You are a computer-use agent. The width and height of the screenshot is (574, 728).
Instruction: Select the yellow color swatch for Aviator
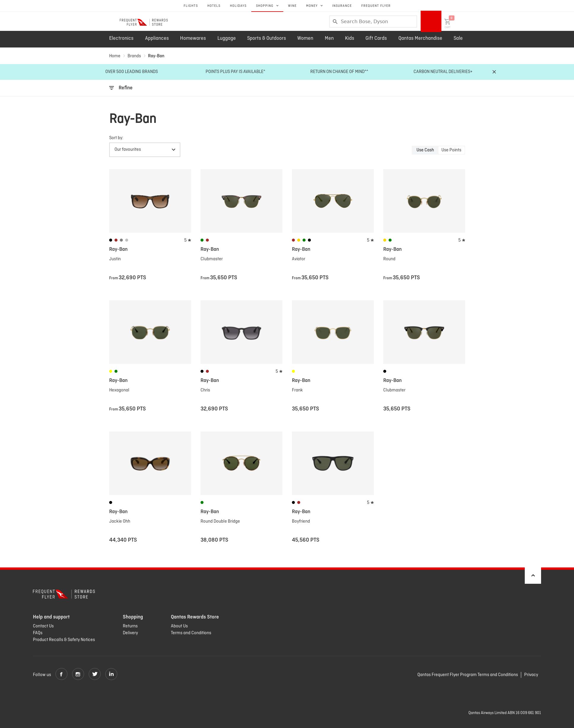(298, 240)
